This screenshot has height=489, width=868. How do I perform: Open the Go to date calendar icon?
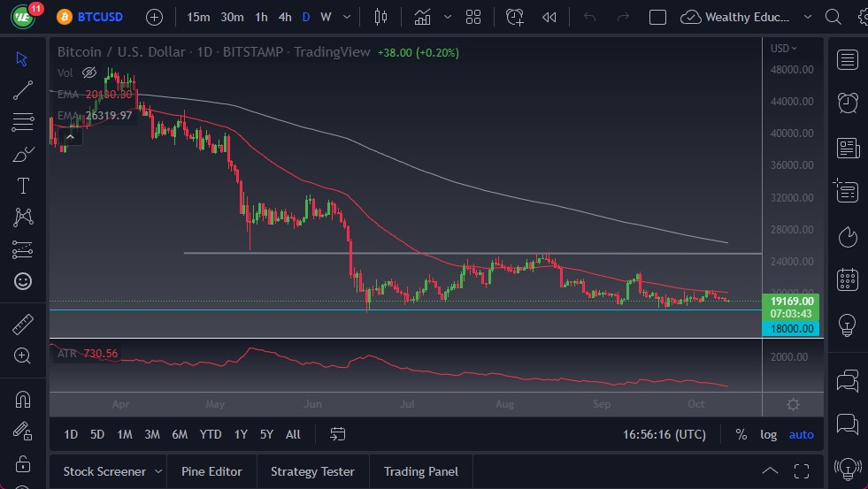coord(337,434)
